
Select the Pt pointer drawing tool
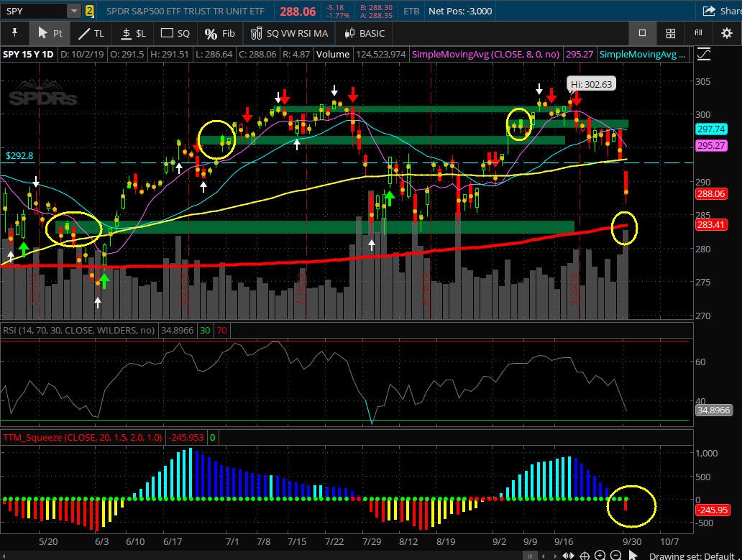[x=50, y=33]
